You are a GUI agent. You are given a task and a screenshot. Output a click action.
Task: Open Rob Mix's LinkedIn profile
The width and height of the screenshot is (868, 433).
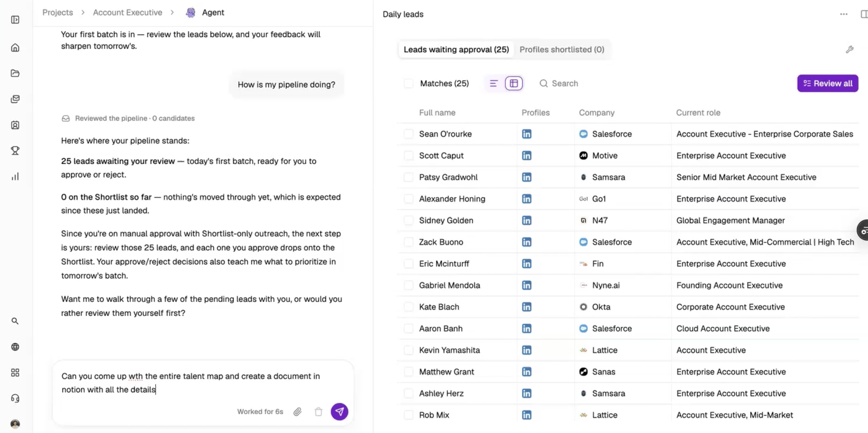(x=527, y=415)
